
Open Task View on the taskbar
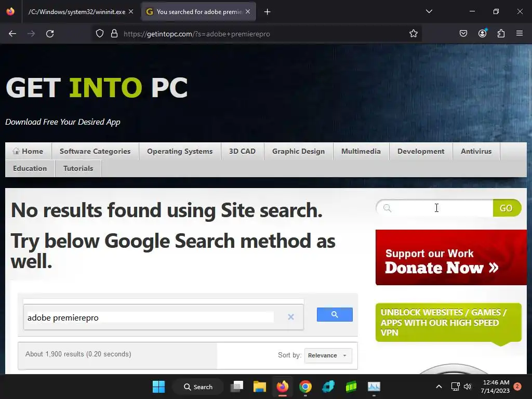[237, 387]
